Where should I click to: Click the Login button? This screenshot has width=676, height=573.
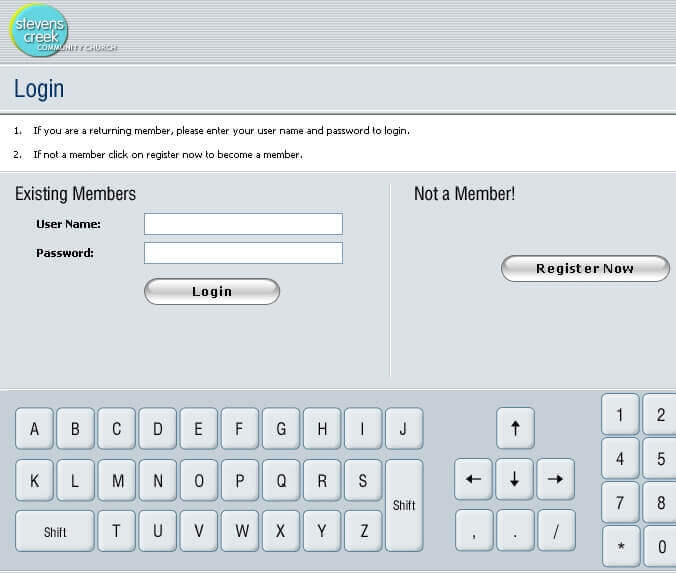click(x=212, y=291)
